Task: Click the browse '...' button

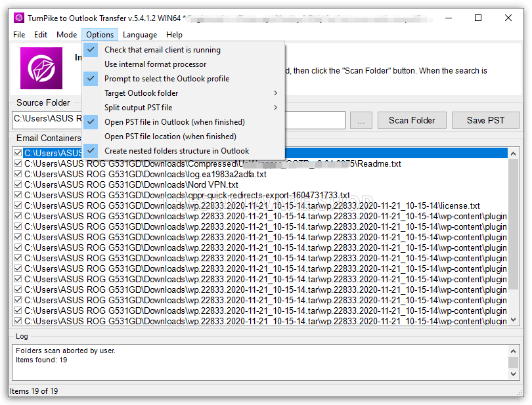Action: click(x=361, y=120)
